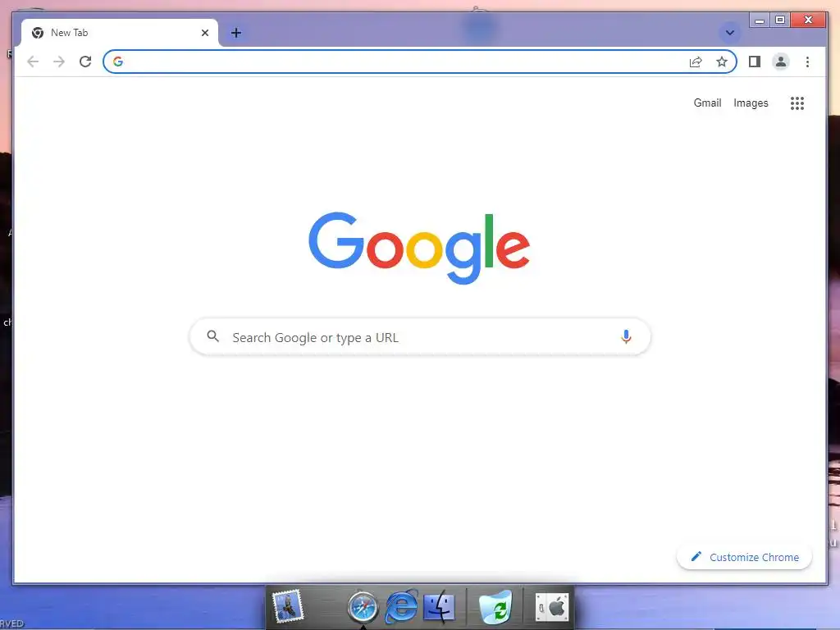Focus the address bar field

pos(420,62)
